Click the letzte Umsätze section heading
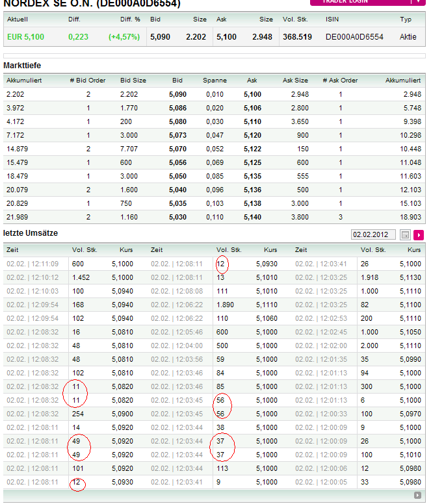Image resolution: width=431 pixels, height=504 pixels. pos(31,233)
